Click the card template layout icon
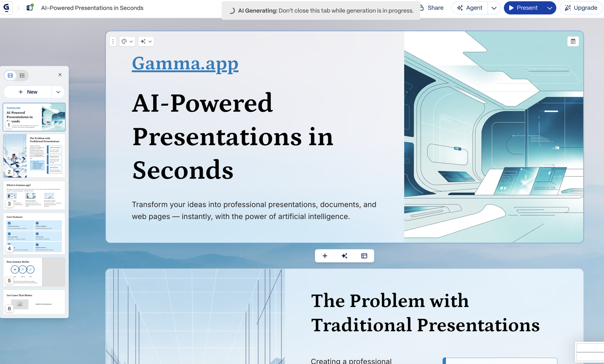The height and width of the screenshot is (364, 604). click(x=364, y=256)
